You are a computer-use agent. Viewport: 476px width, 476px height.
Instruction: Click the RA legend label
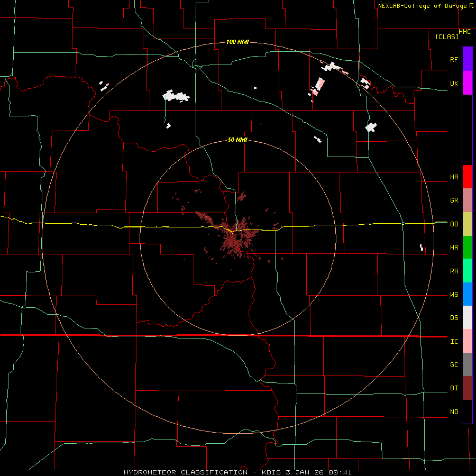pyautogui.click(x=454, y=271)
